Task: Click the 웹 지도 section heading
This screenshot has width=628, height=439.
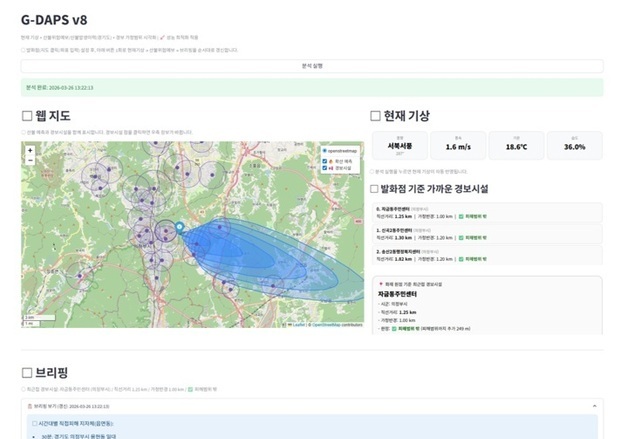Action: tap(46, 116)
